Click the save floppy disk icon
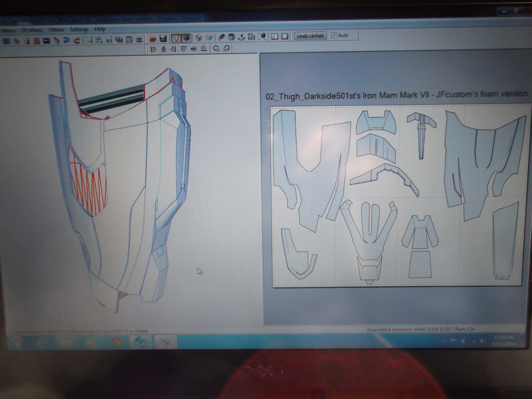 coord(163,38)
